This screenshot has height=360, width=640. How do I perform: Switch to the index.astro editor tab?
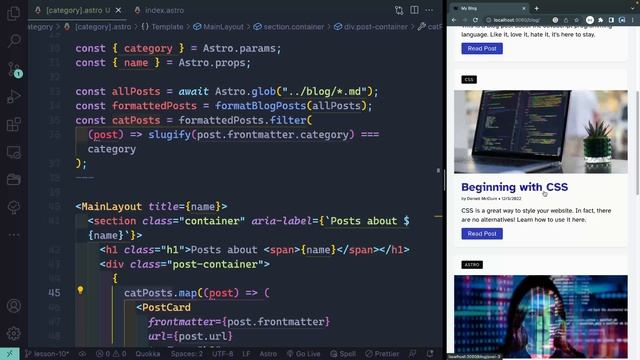pyautogui.click(x=159, y=10)
